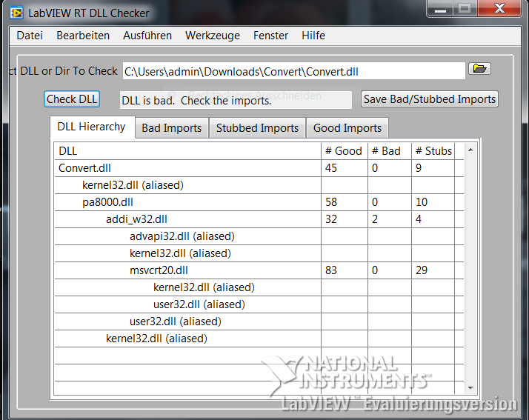
Task: Select kernel32.dll (aliased) directly under Convert.dll
Action: pos(259,185)
